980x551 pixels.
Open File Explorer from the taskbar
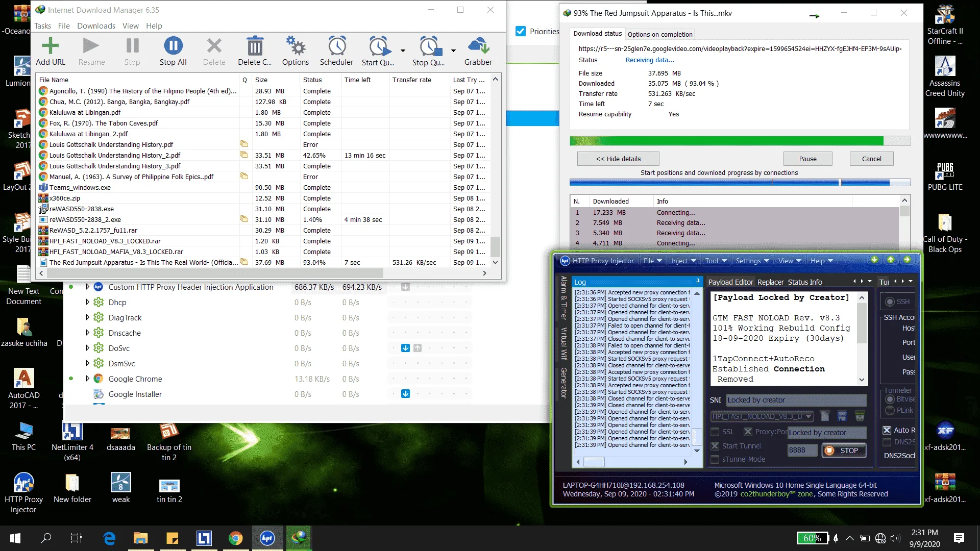[140, 538]
